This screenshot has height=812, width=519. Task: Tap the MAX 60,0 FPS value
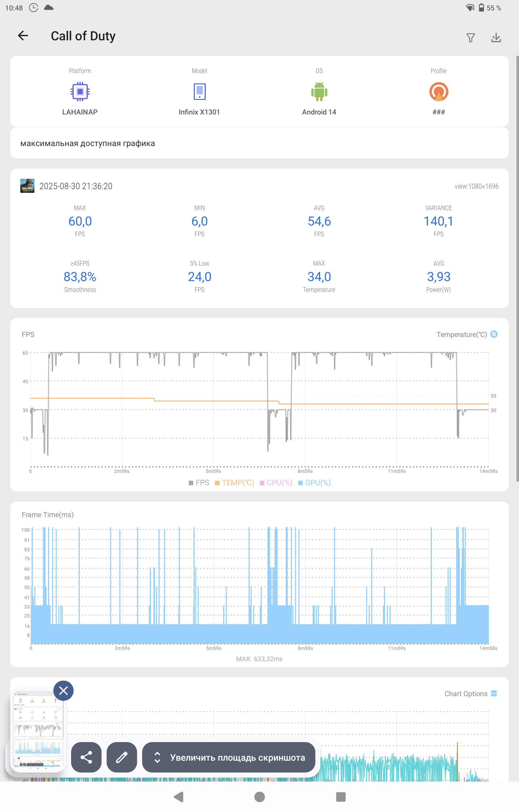(80, 221)
